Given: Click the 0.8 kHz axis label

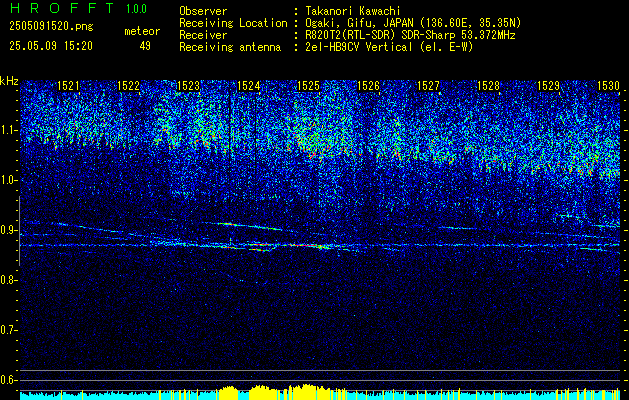Looking at the screenshot, I should (9, 280).
